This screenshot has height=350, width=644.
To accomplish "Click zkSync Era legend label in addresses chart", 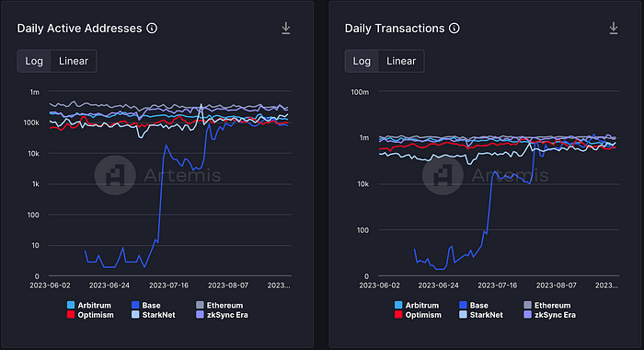I will coord(227,315).
